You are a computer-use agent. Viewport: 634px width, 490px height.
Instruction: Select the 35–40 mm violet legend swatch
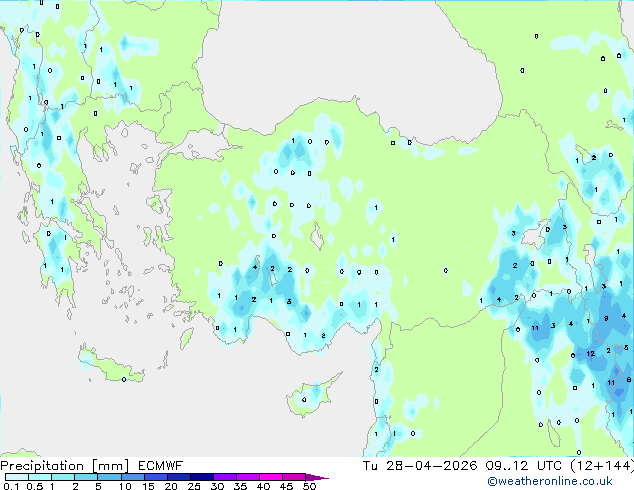click(x=248, y=477)
